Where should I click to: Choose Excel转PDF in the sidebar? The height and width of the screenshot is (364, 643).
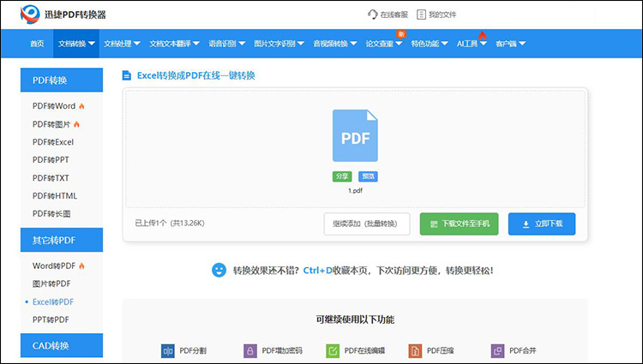click(53, 301)
